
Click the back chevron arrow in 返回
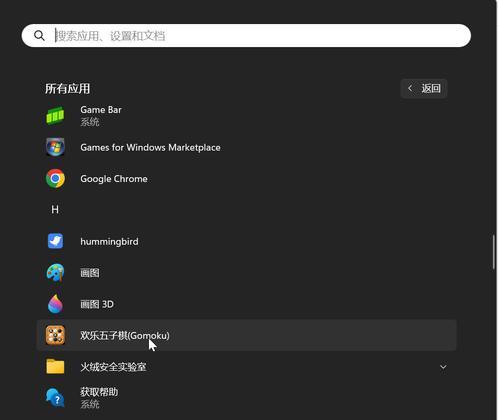click(410, 88)
